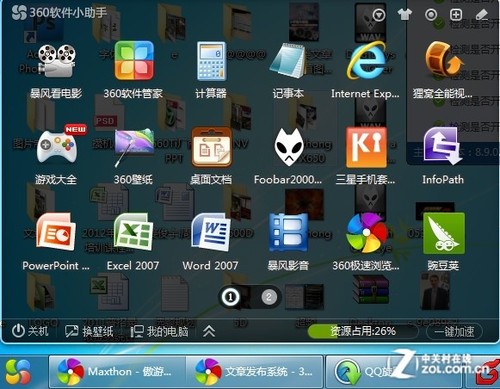Launch 360软件管家

134,60
